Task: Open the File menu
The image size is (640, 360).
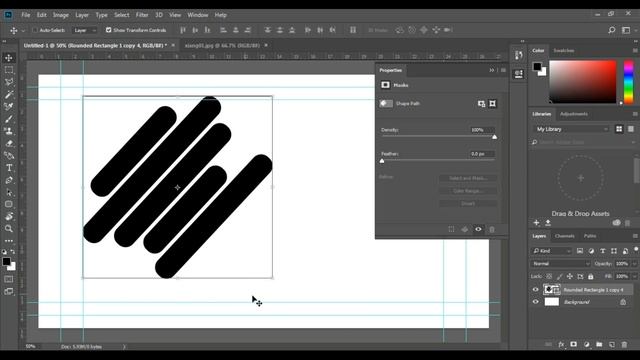Action: (x=26, y=15)
